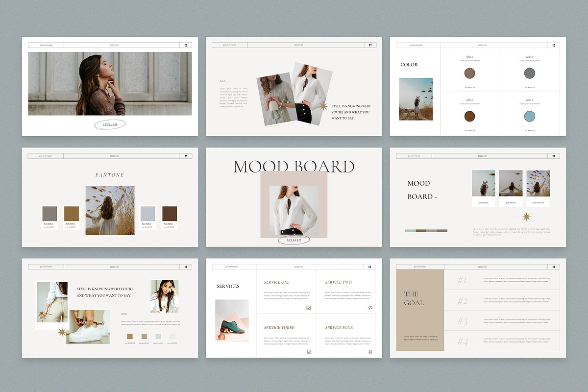Viewport: 588px width, 392px height.
Task: Click the 'SERVICES' title
Action: (228, 286)
